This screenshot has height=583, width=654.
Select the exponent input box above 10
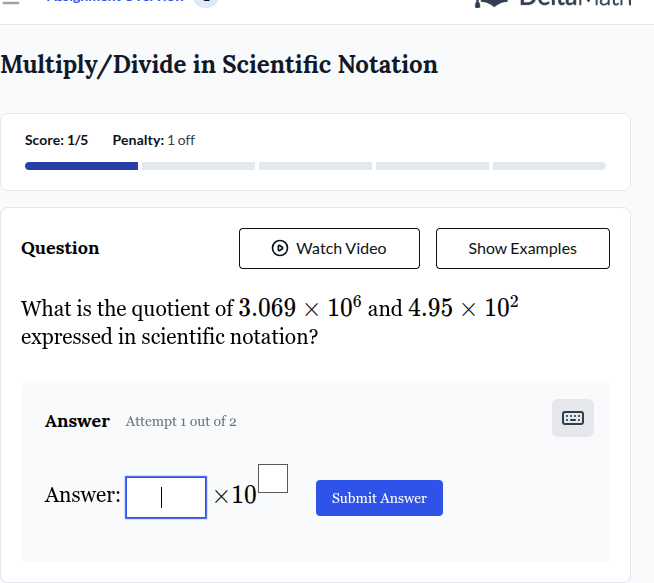pos(273,478)
